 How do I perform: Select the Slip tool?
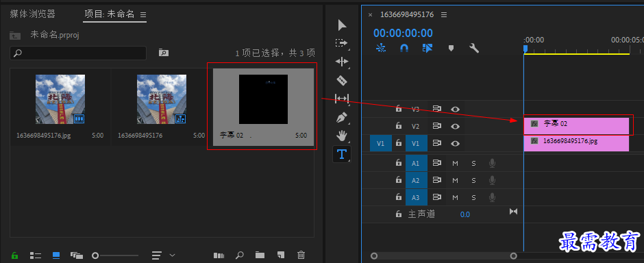pyautogui.click(x=342, y=99)
